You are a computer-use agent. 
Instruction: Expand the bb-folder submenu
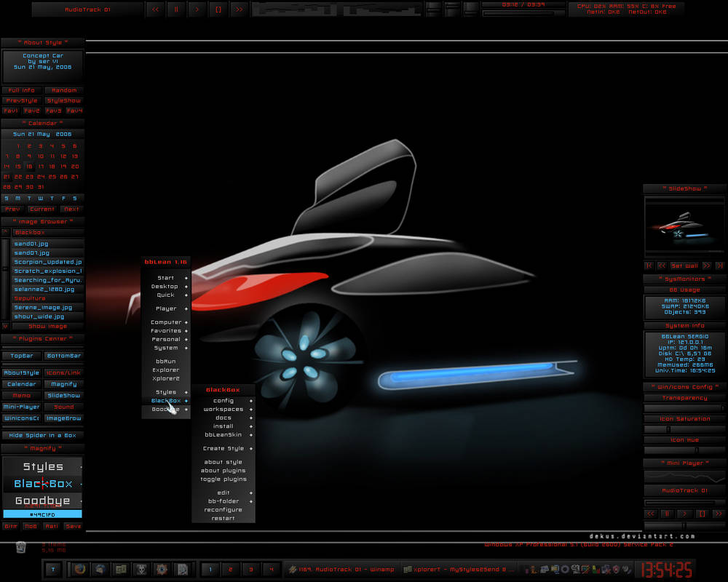tap(223, 501)
